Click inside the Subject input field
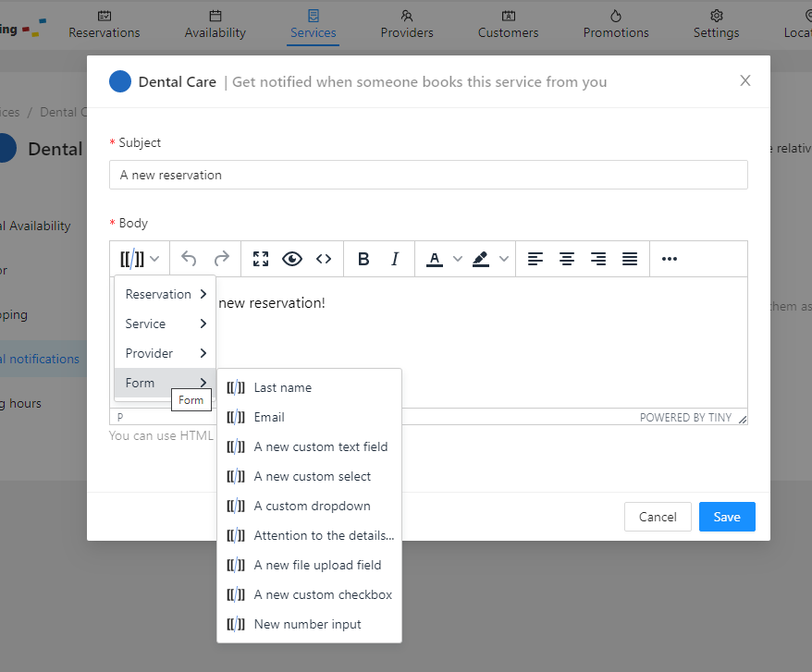This screenshot has height=672, width=812. (x=428, y=175)
